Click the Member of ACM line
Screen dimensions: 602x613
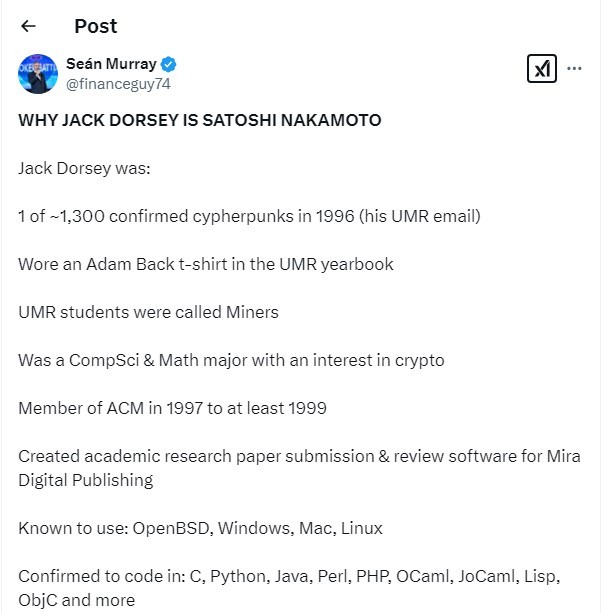point(172,408)
